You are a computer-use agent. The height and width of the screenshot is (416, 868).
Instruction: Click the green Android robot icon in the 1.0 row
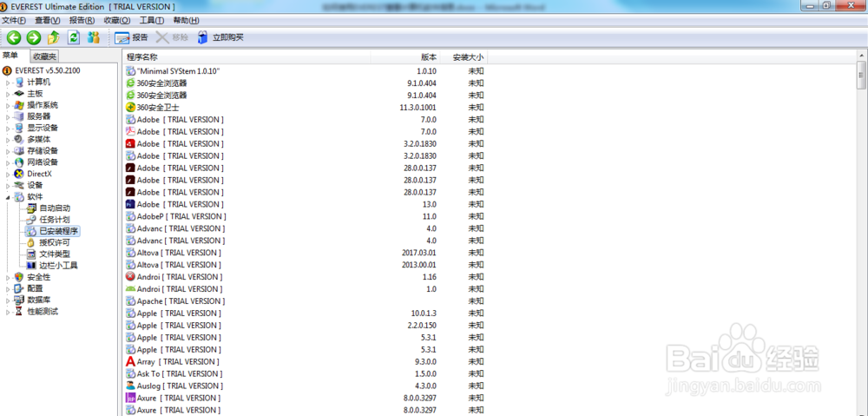pos(131,289)
